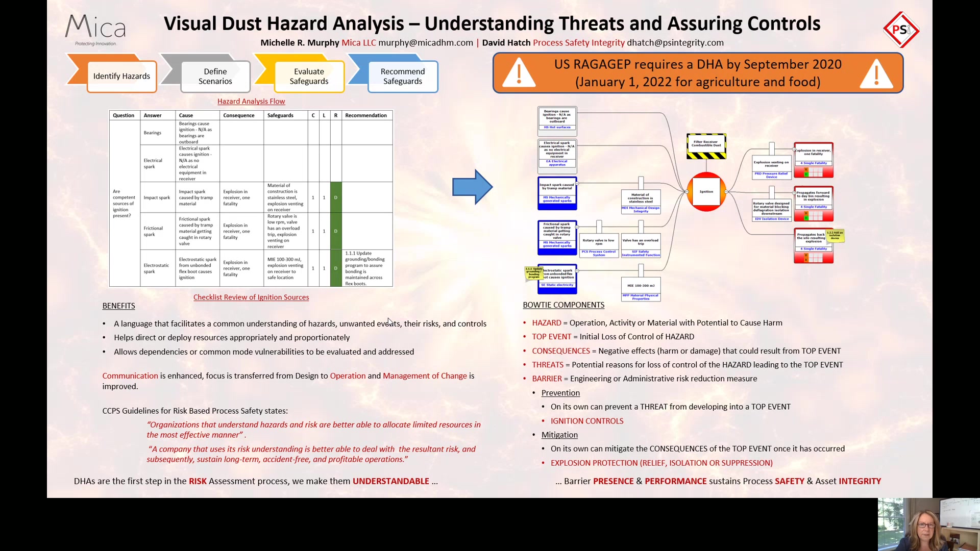
Task: Select the Propagates forward to day bin consequence
Action: point(814,204)
